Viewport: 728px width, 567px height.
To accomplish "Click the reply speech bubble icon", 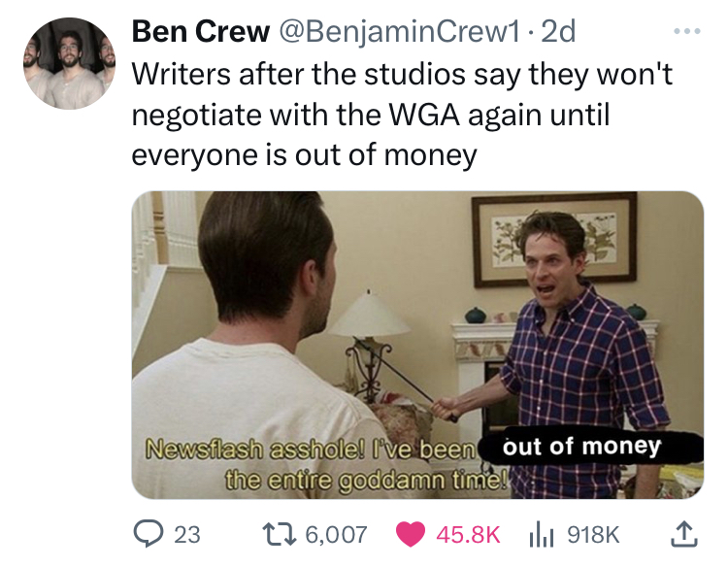I will click(x=149, y=534).
